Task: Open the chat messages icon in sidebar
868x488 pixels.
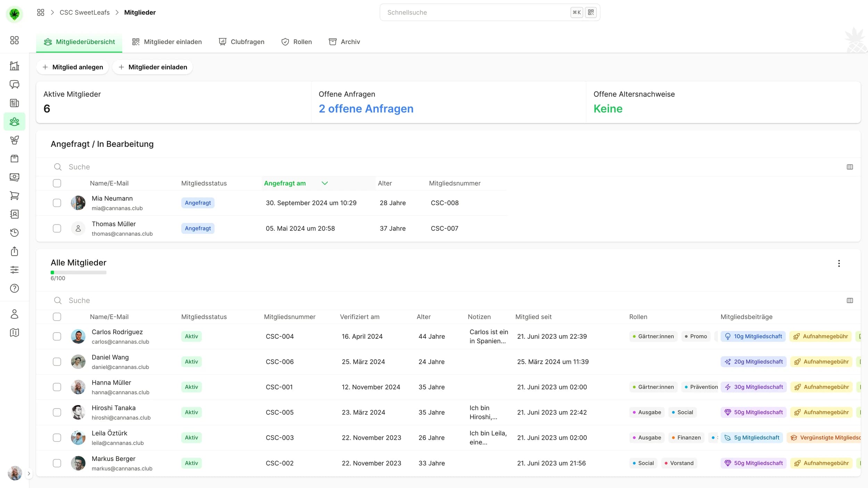Action: click(x=14, y=84)
